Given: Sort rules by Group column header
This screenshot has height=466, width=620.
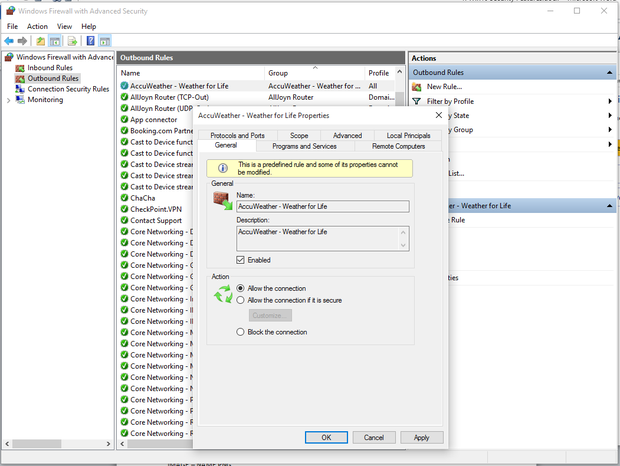Looking at the screenshot, I should [x=314, y=73].
